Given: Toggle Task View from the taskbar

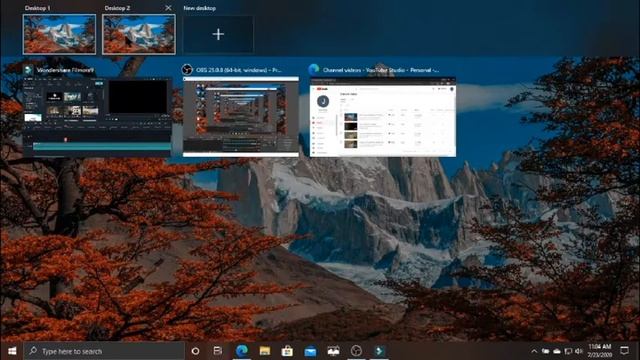Looking at the screenshot, I should (x=218, y=351).
